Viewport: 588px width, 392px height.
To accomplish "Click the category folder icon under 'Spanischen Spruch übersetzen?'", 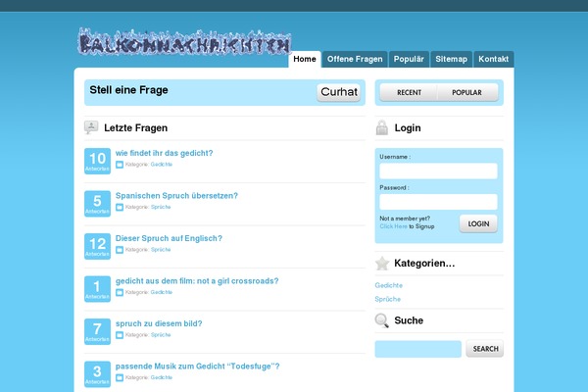I will pos(120,207).
